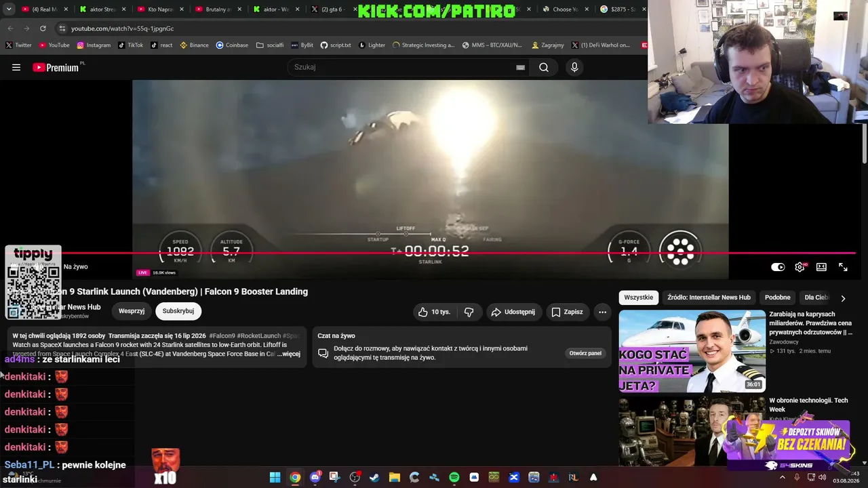This screenshot has width=868, height=488.
Task: Open Discord from the taskbar
Action: (x=315, y=477)
